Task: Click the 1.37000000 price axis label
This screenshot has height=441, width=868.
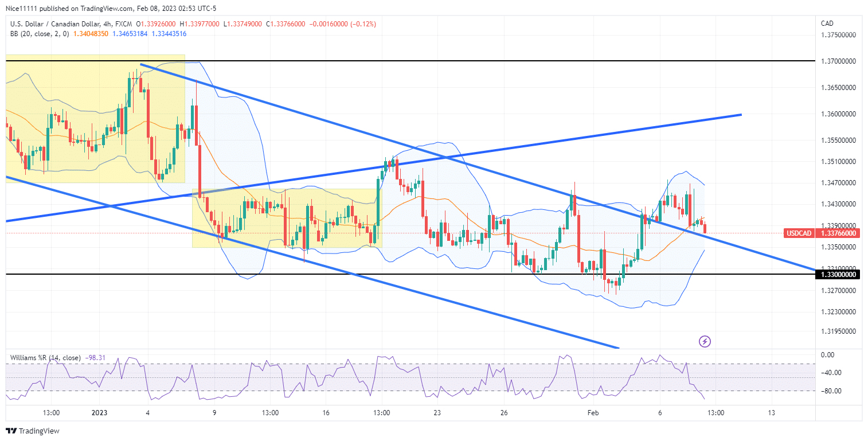Action: (838, 61)
